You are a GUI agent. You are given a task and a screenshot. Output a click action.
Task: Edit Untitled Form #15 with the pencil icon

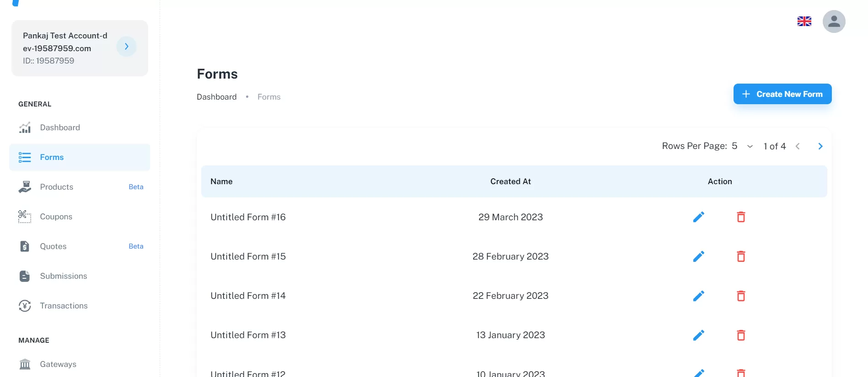coord(698,256)
